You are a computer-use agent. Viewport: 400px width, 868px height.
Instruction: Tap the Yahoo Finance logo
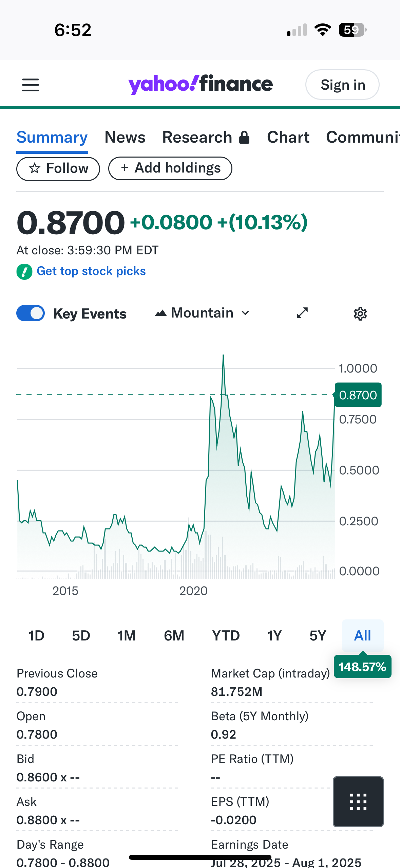(x=200, y=85)
